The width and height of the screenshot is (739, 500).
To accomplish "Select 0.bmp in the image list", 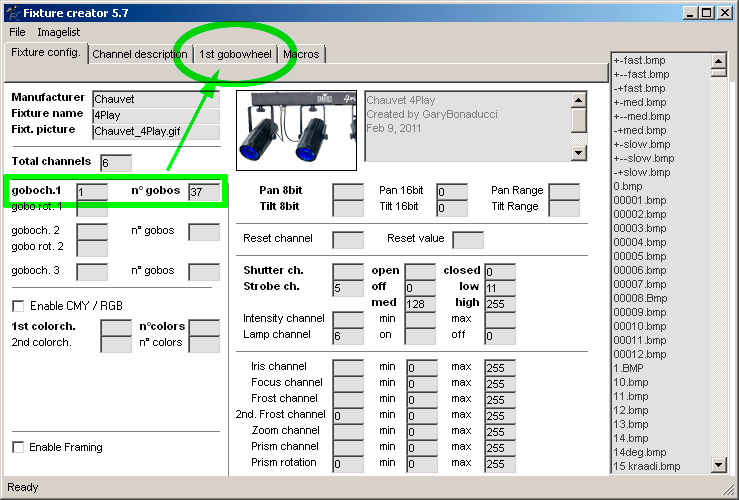I will 628,187.
